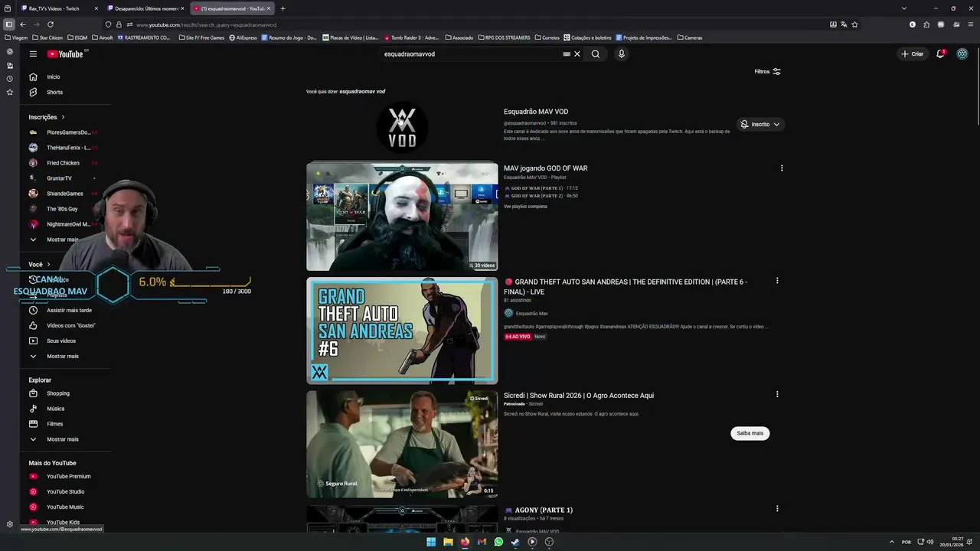Show hidden system tray icons
The image size is (980, 551).
coord(891,542)
